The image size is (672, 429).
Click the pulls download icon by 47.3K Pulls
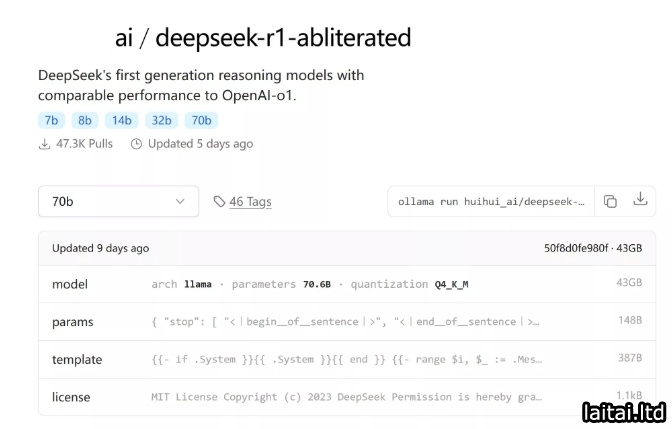(44, 144)
